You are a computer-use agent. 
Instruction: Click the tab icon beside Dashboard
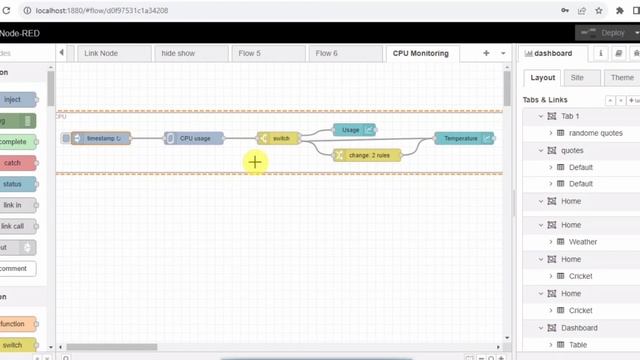click(552, 328)
